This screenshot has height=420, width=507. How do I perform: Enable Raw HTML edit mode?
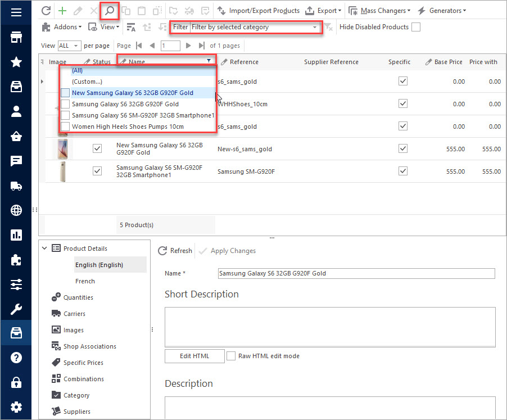(231, 356)
